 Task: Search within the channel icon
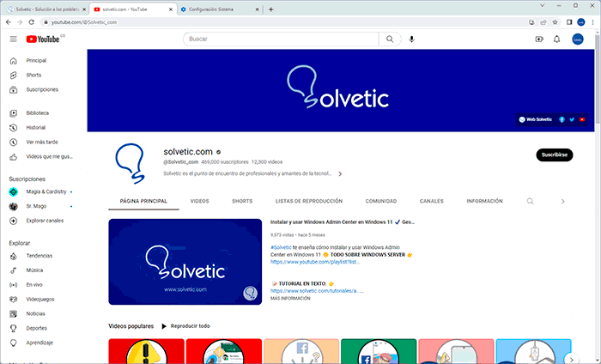pos(530,201)
